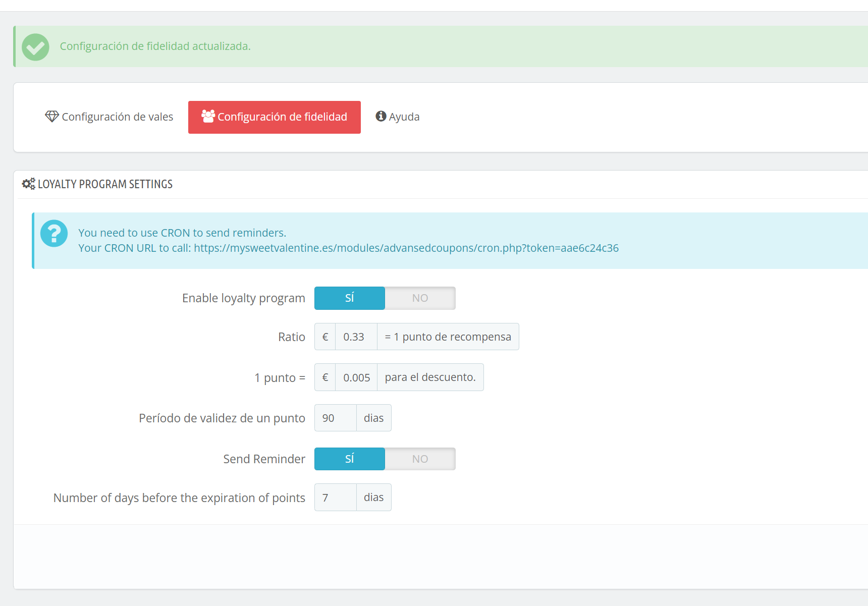Viewport: 868px width, 606px height.
Task: Click the diamond icon for Configuración de vales
Action: pos(52,117)
